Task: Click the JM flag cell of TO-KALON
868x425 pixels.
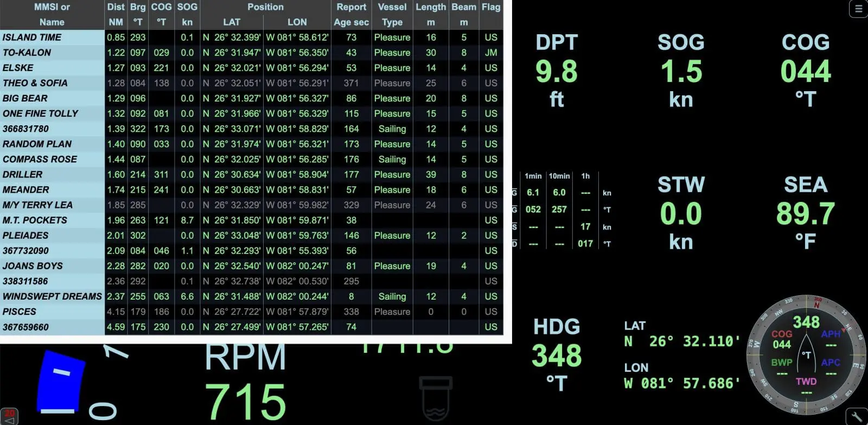Action: click(x=491, y=53)
